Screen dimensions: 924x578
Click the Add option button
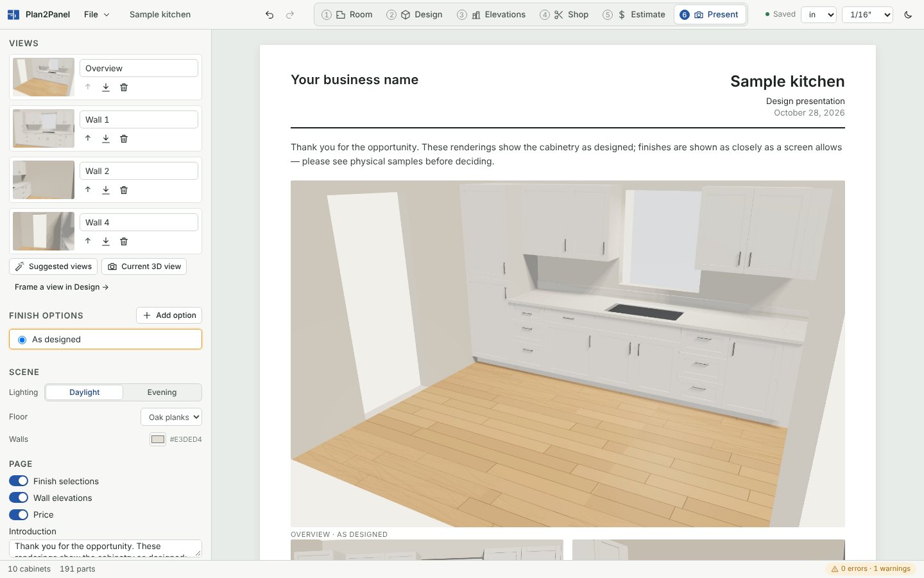click(x=169, y=315)
